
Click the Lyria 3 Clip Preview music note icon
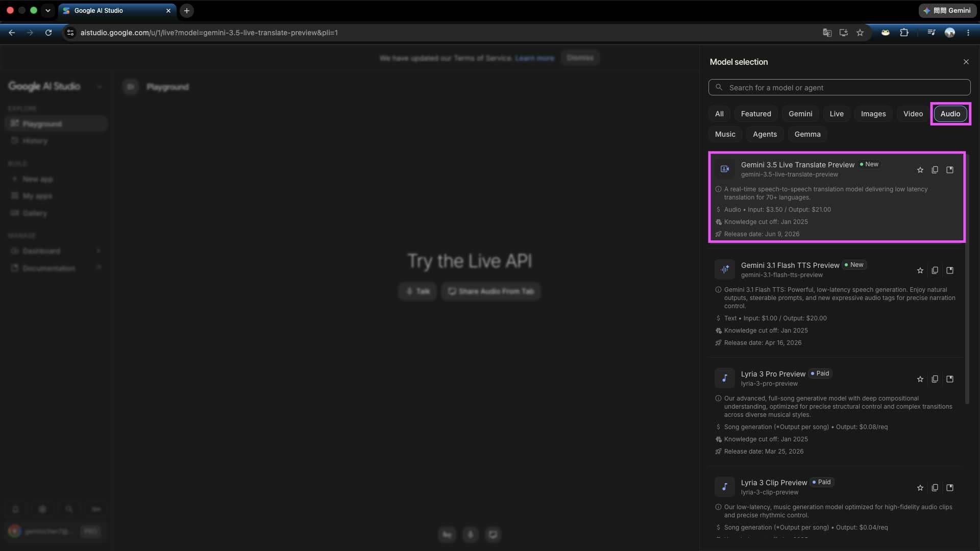pos(725,487)
